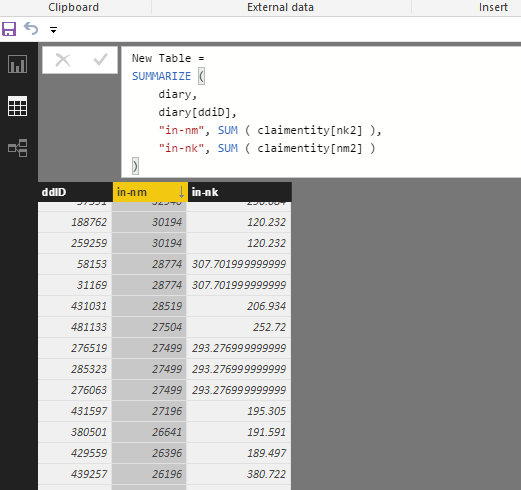Click SUMMARIZE keyword in formula
Viewport: 521px width, 490px height.
[161, 76]
